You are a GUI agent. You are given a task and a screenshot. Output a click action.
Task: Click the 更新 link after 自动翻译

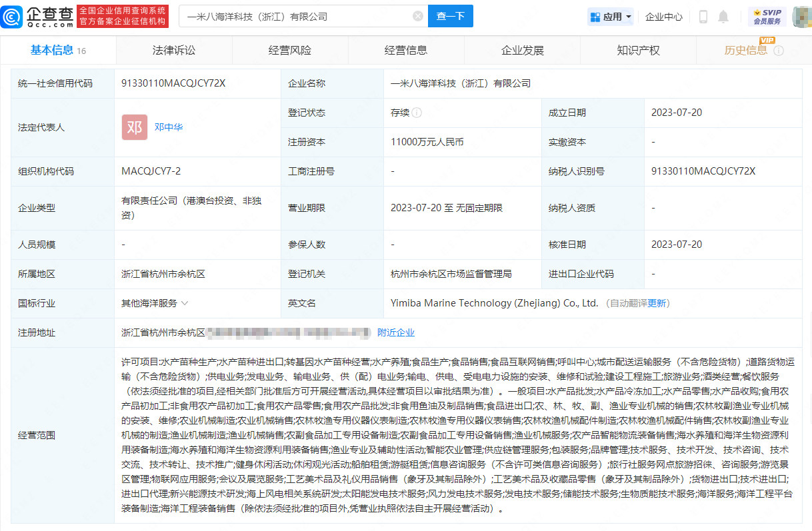coord(657,303)
